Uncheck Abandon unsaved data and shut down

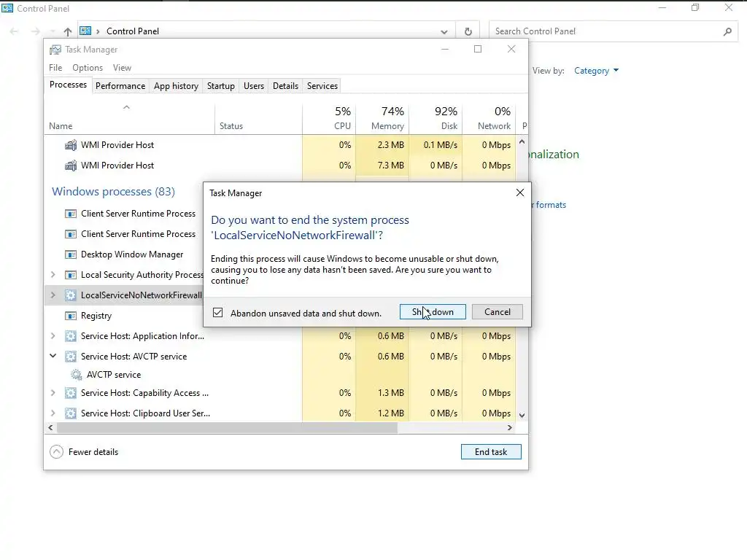pyautogui.click(x=217, y=313)
